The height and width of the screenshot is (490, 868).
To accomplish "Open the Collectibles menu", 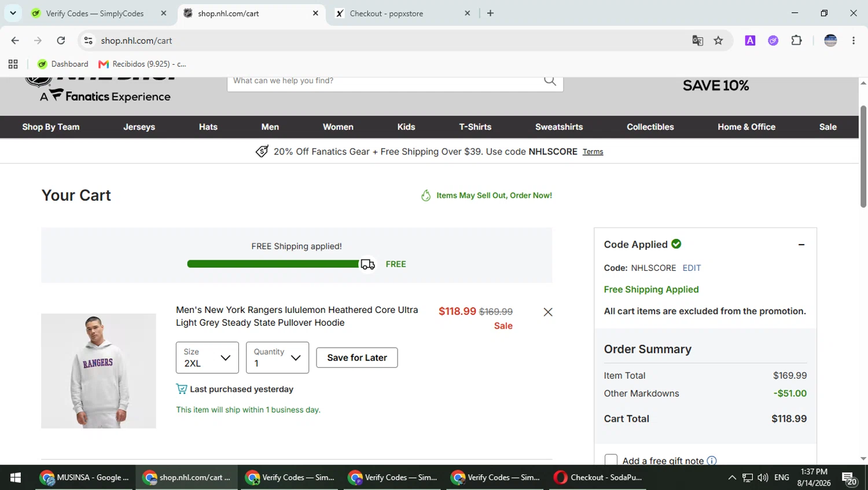I will [x=650, y=127].
